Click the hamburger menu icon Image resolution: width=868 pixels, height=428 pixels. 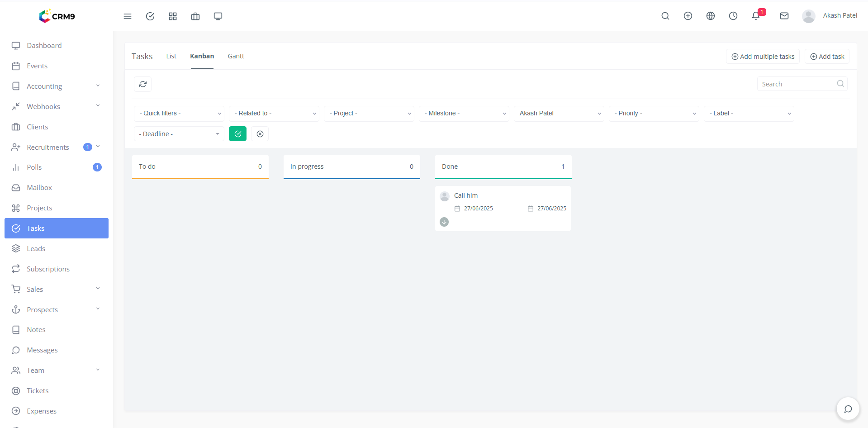(x=128, y=16)
